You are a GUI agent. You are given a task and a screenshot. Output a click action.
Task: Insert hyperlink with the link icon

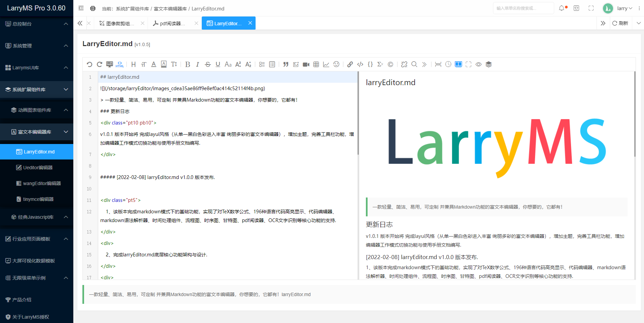(350, 64)
